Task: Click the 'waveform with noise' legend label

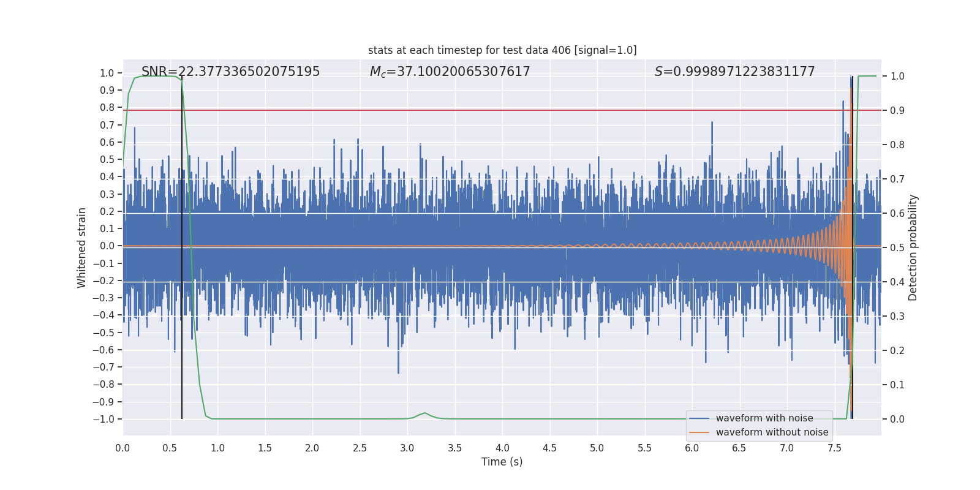Action: tap(764, 418)
